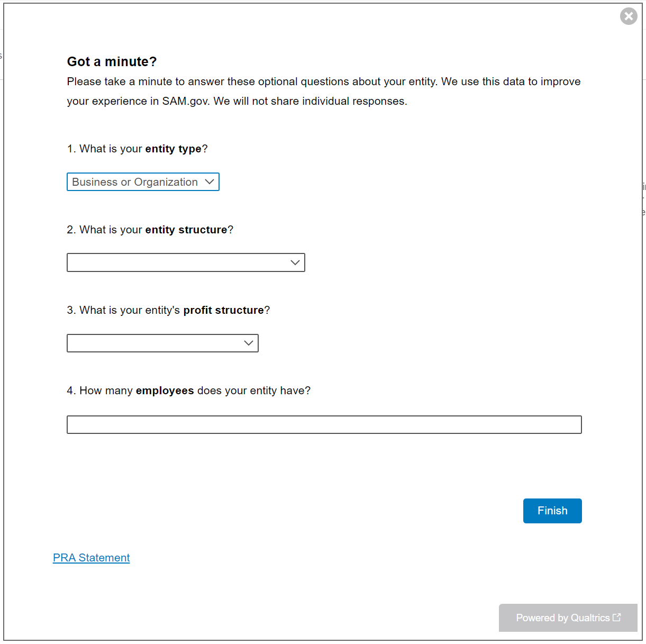The width and height of the screenshot is (646, 644).
Task: Click the 'What is your entity structure?' question label
Action: coord(150,230)
